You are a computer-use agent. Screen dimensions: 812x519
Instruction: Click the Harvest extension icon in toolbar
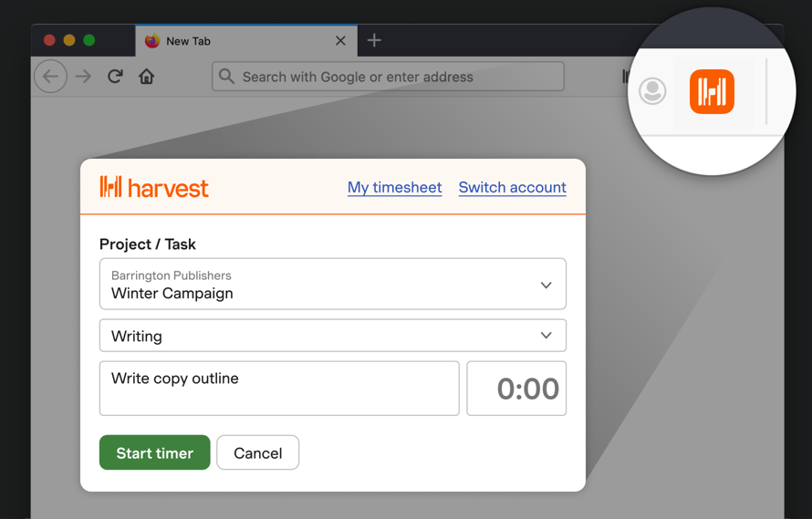(x=712, y=92)
